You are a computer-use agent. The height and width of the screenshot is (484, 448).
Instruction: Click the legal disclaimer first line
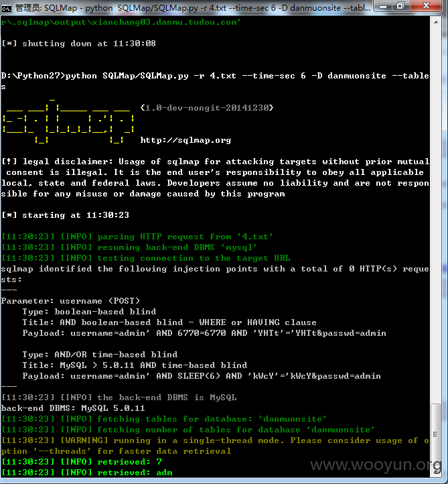pyautogui.click(x=215, y=162)
